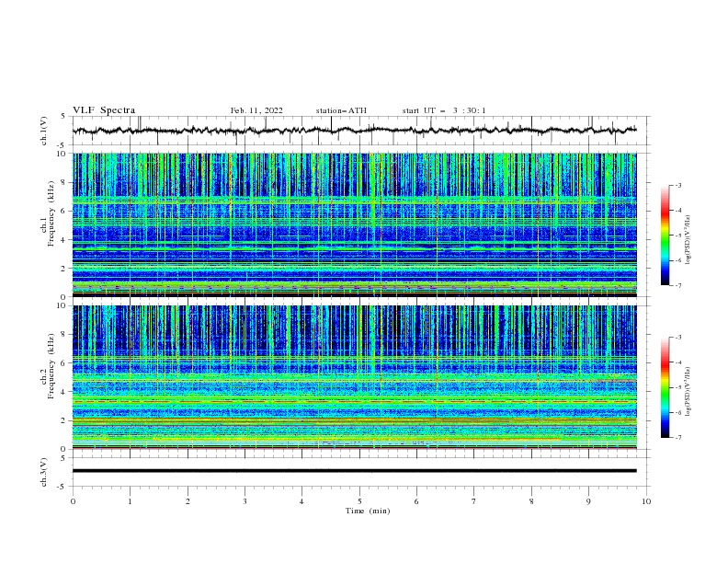The height and width of the screenshot is (563, 728).
Task: Click the ch.1 voltage waveform trace
Action: pos(354,131)
